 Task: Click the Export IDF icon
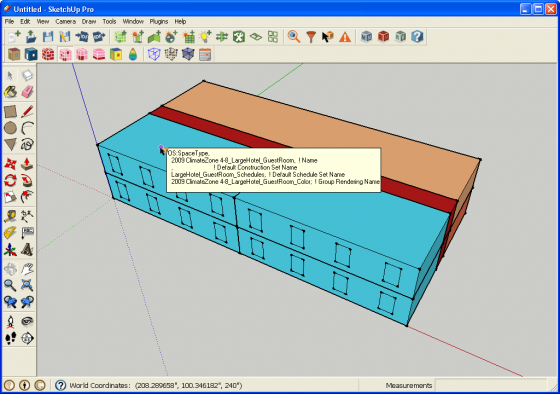tap(99, 37)
